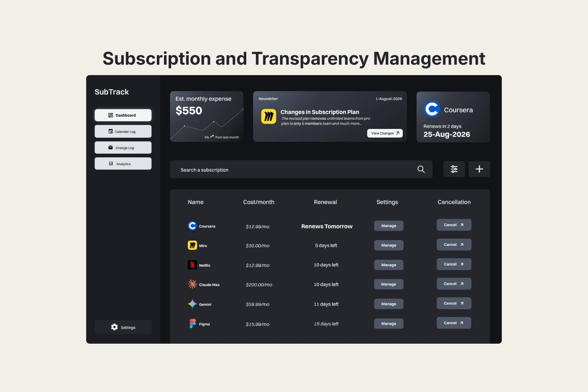The image size is (588, 392).
Task: Click the Claude Max starburst icon
Action: coord(192,284)
